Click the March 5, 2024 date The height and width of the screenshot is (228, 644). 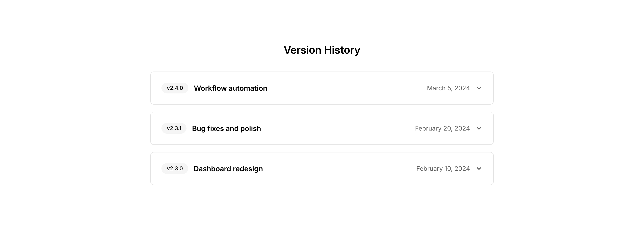point(448,88)
